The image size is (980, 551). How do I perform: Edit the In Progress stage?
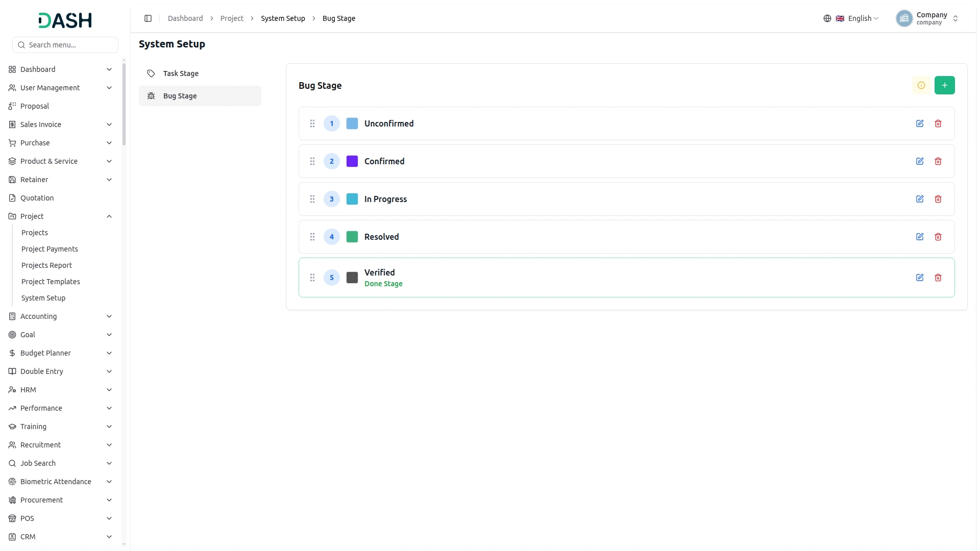(919, 199)
